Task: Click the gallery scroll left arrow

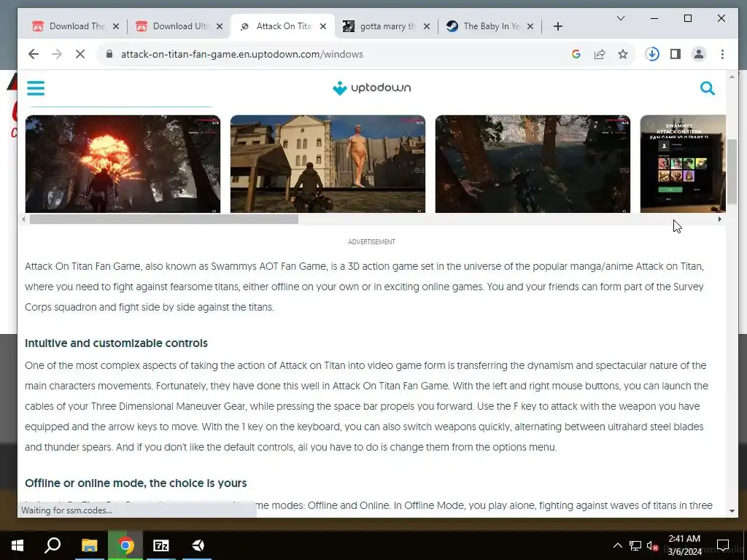Action: click(x=24, y=219)
